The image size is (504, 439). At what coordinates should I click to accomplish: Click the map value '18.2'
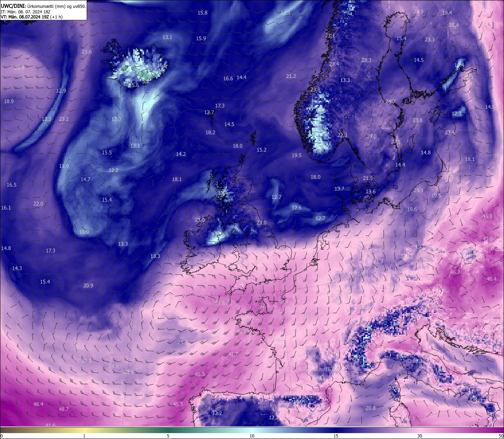pyautogui.click(x=210, y=133)
